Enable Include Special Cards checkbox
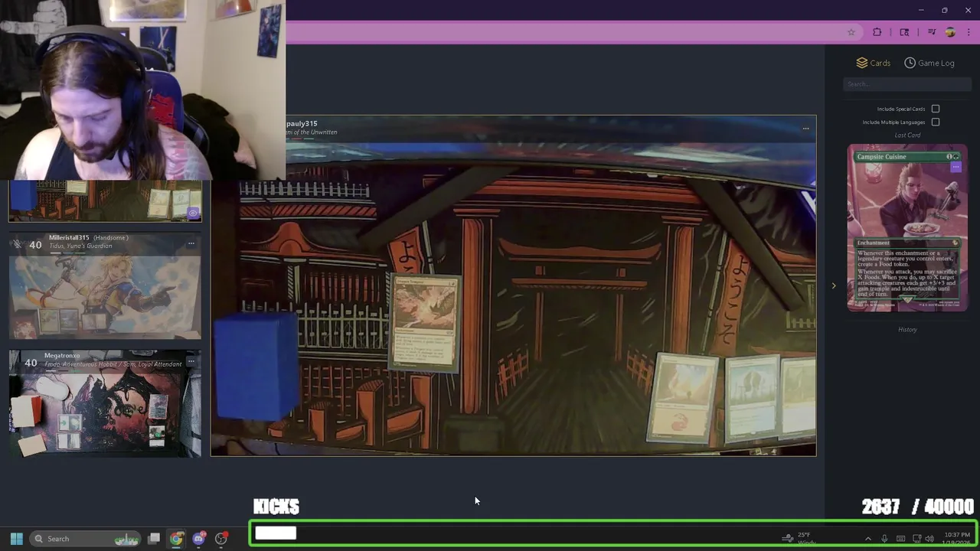Viewport: 980px width, 551px height. pyautogui.click(x=936, y=109)
